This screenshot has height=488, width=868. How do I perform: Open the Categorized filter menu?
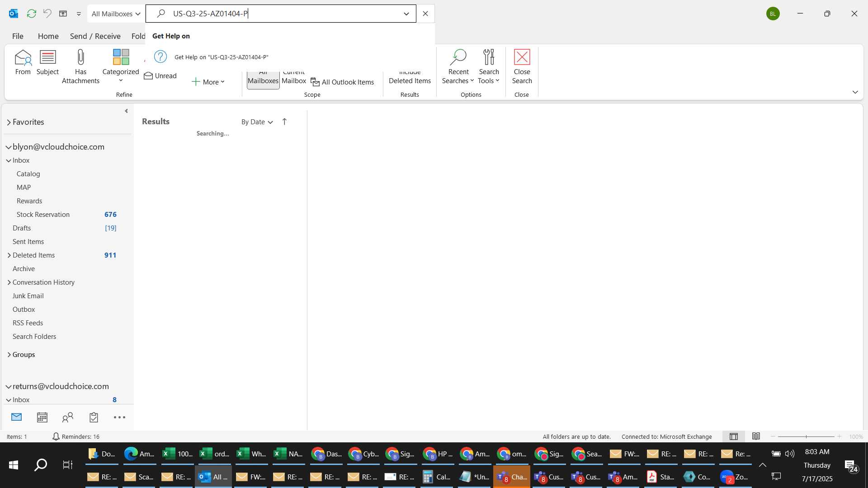click(121, 66)
